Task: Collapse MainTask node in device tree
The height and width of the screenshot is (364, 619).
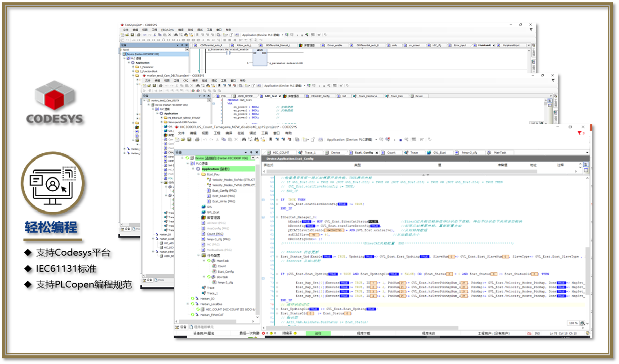Action: pyautogui.click(x=203, y=261)
